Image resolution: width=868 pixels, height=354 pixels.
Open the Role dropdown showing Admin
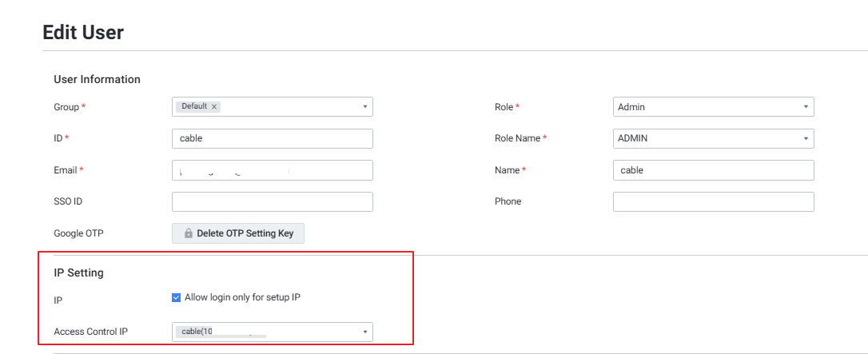[713, 107]
